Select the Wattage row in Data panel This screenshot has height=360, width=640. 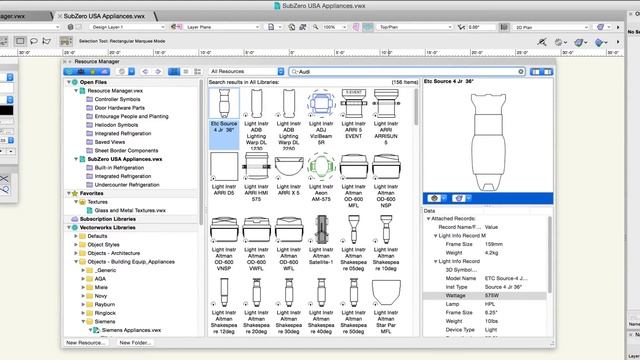[485, 296]
